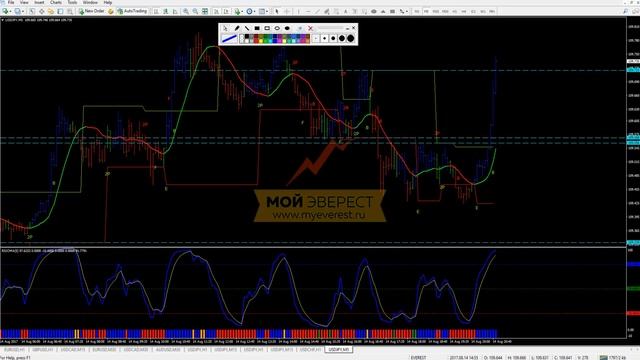Click the EVEREST profile in status bar
640x360 pixels.
[x=418, y=358]
